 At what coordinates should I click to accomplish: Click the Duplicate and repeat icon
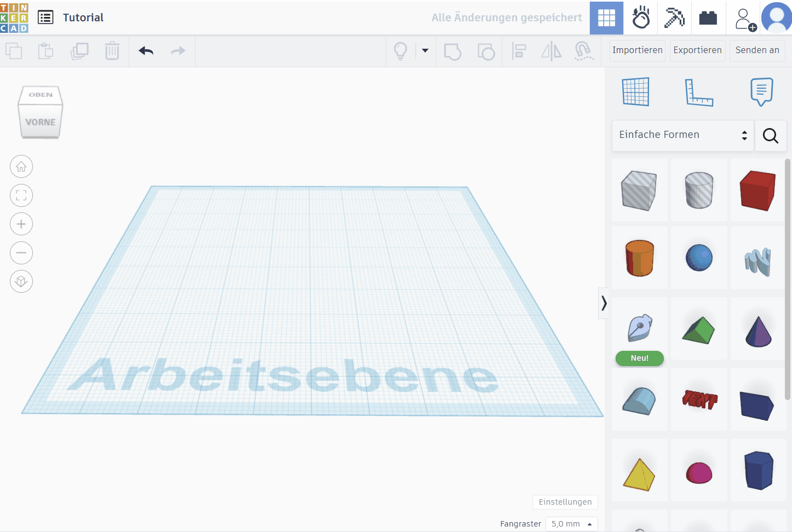tap(79, 51)
